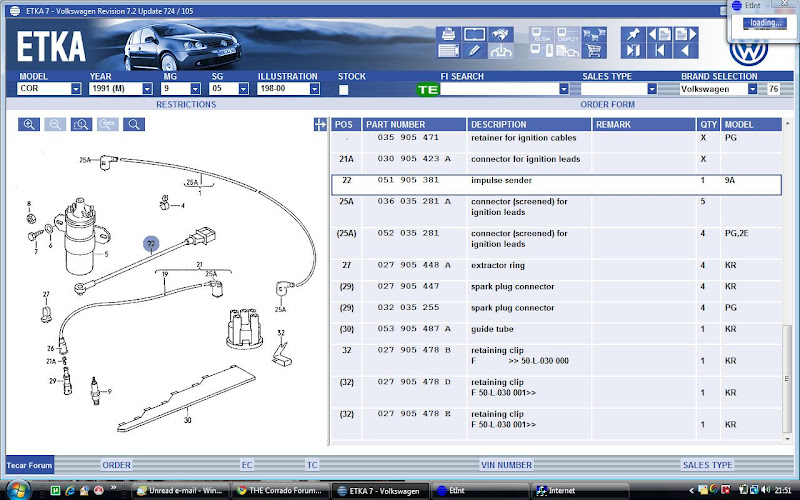This screenshot has height=500, width=800.
Task: Click the plain magnifier search icon
Action: tap(133, 124)
